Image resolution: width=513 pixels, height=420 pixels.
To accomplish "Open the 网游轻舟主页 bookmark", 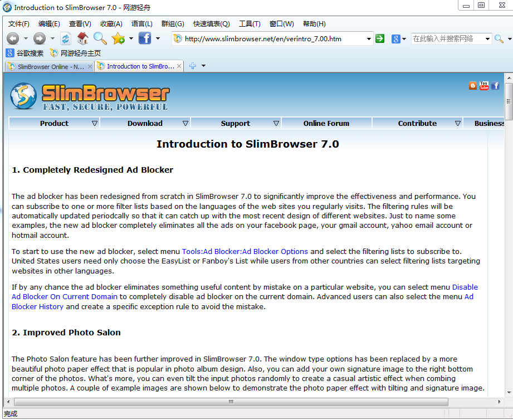I will coord(75,53).
